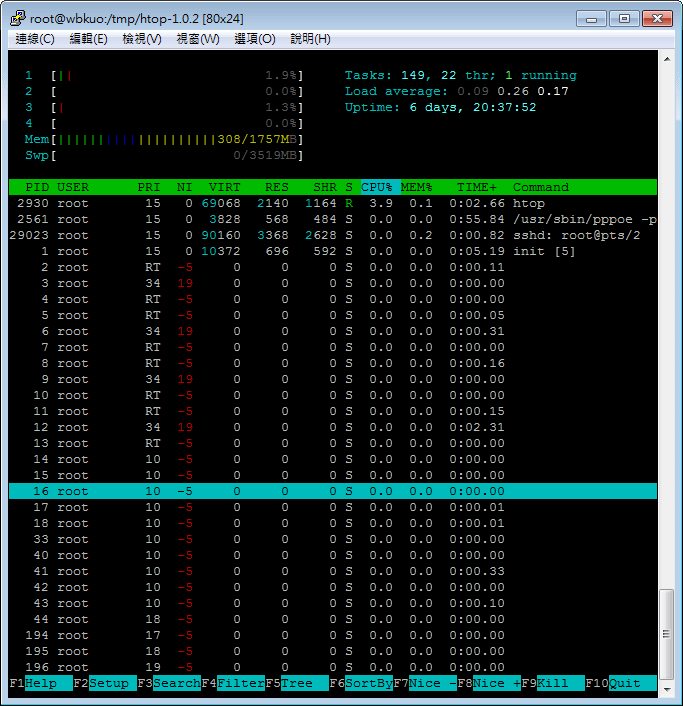Open the 說明(H) menu
The image size is (683, 706).
tap(310, 39)
